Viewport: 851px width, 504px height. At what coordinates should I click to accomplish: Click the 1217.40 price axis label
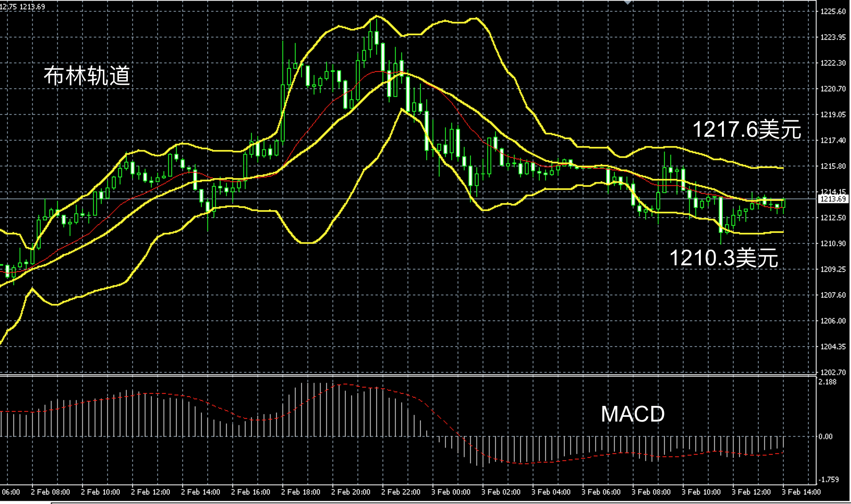833,140
